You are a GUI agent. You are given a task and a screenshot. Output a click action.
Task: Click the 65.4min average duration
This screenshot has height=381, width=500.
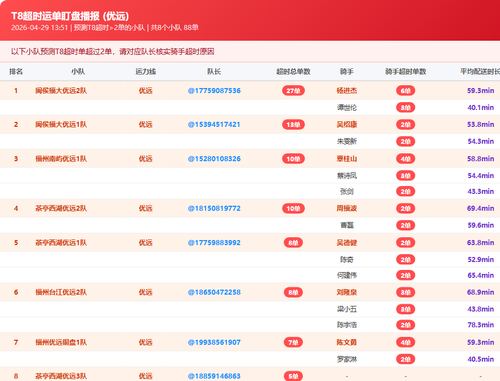[480, 275]
